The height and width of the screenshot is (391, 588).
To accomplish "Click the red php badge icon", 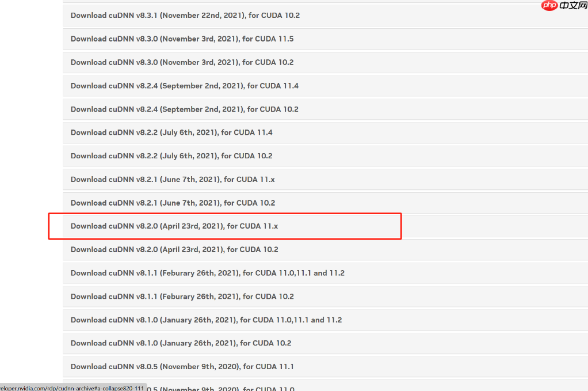I will [549, 5].
